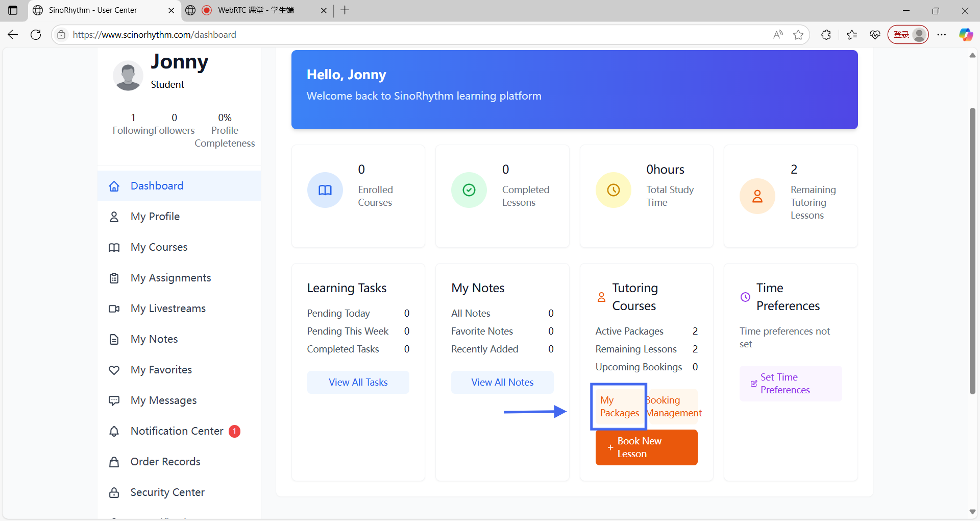Click the read aloud icon in address bar
This screenshot has width=980, height=521.
coord(778,35)
